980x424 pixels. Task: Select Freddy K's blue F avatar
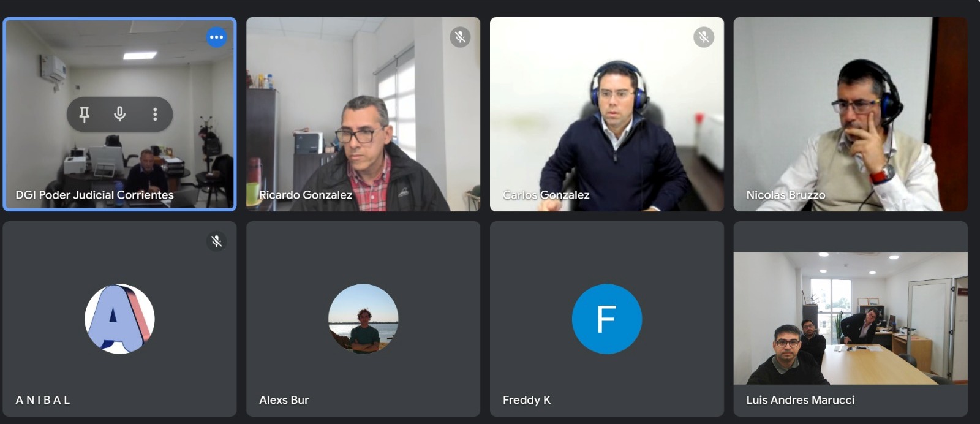click(x=607, y=319)
